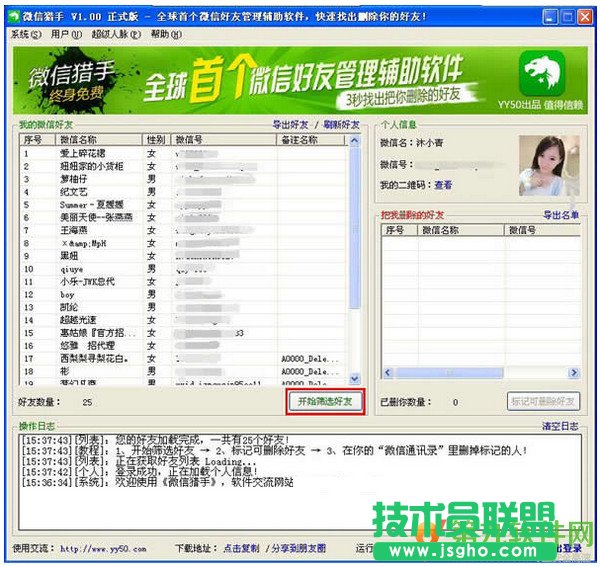Click friend list scroll-up arrow
The image size is (600, 567).
(354, 140)
